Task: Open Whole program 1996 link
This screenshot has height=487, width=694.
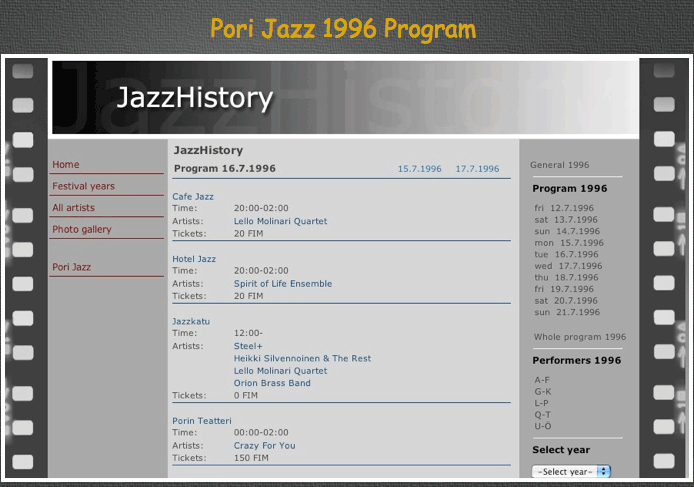Action: point(580,337)
